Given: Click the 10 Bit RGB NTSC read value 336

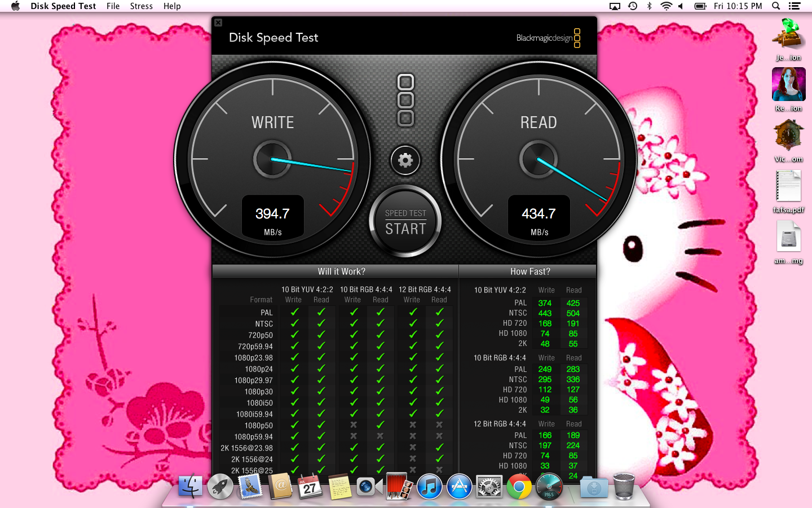Looking at the screenshot, I should point(573,379).
